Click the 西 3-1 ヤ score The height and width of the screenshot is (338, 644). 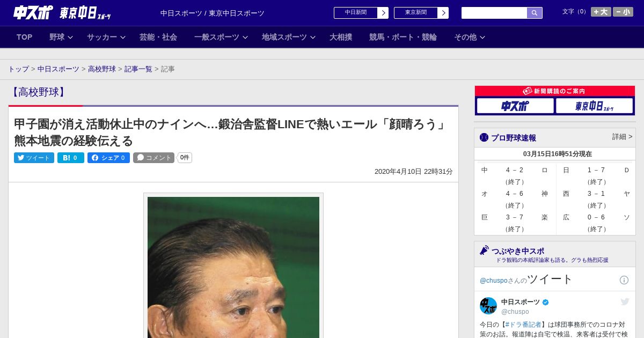596,194
